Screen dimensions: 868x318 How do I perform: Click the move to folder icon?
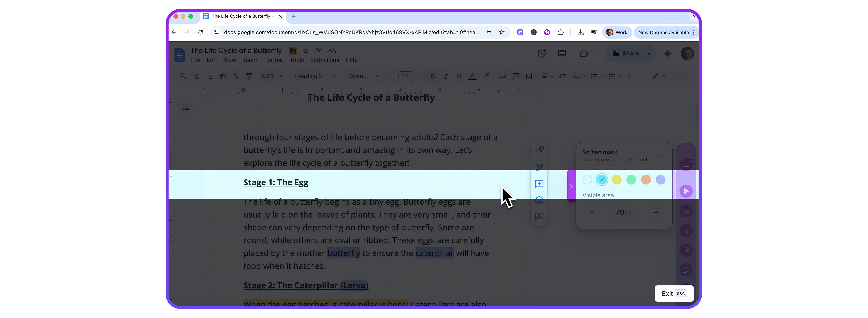319,51
